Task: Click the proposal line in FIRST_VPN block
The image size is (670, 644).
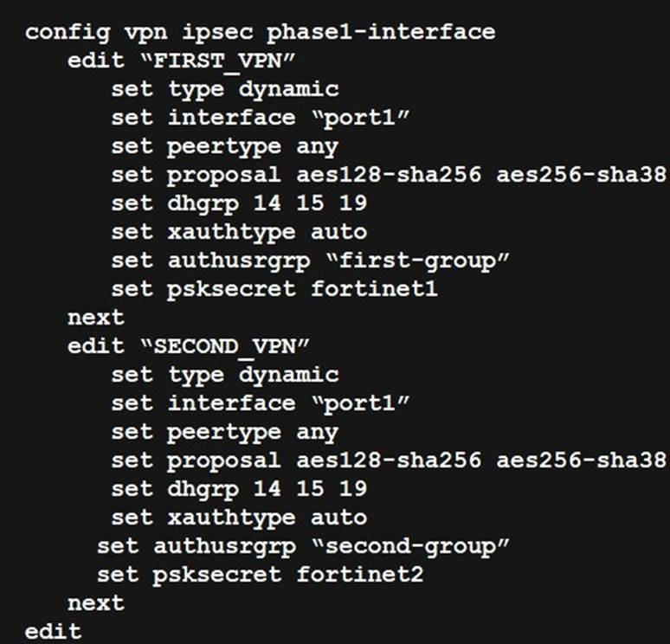Action: click(388, 175)
